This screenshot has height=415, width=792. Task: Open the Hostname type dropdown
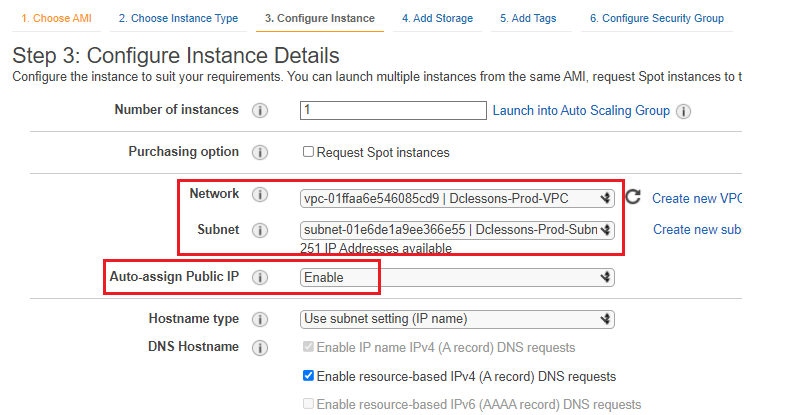click(x=457, y=319)
